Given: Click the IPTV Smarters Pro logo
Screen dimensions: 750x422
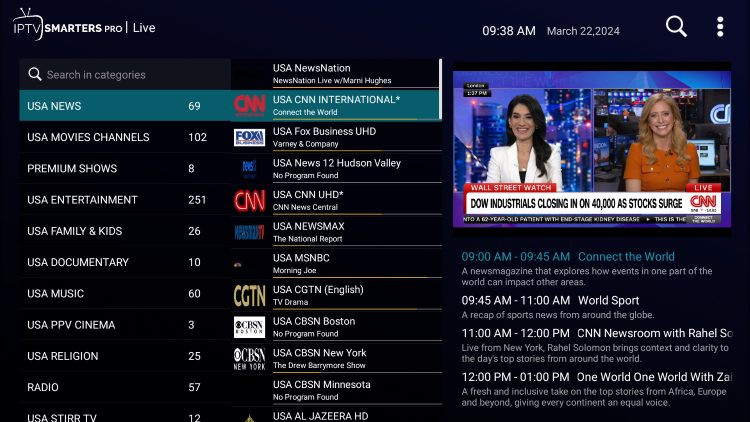Looking at the screenshot, I should [x=67, y=25].
